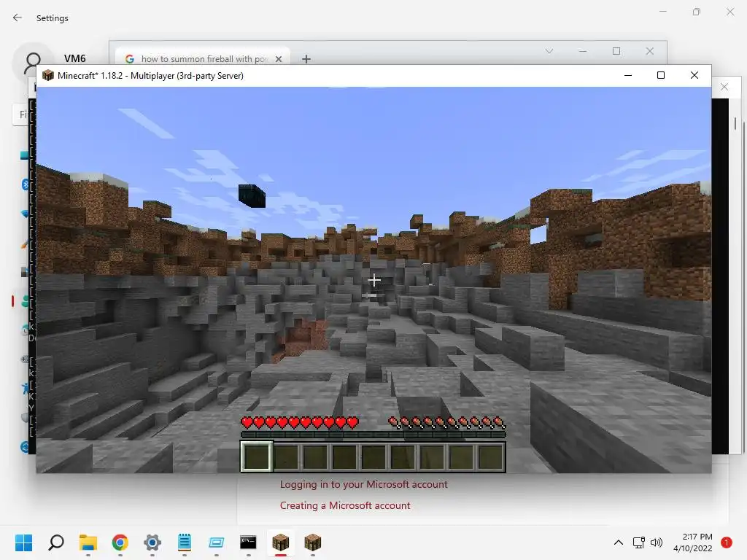Click the Settings title label
The image size is (747, 560).
click(53, 18)
